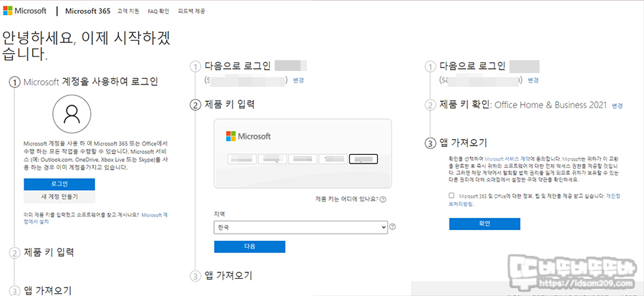Open 고객 지원 in the top menu
644x296 pixels.
pyautogui.click(x=128, y=11)
